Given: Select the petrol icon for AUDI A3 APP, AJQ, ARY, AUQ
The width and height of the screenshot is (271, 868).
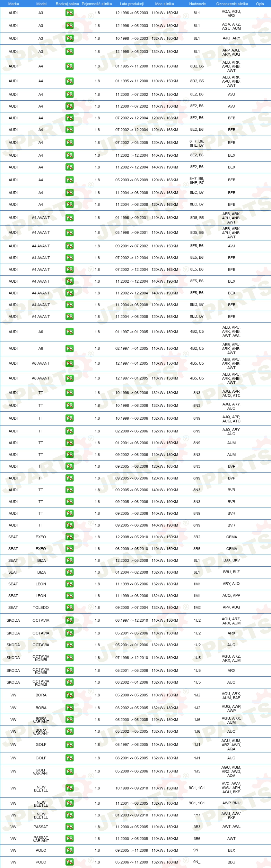Looking at the screenshot, I should [70, 52].
